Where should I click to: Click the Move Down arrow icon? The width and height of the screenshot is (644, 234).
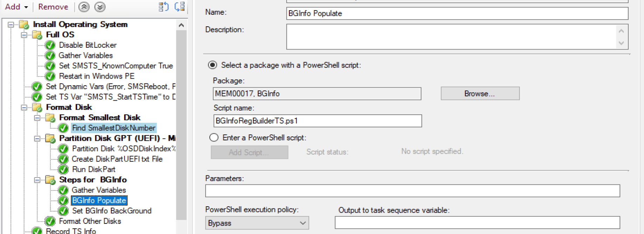coord(100,7)
